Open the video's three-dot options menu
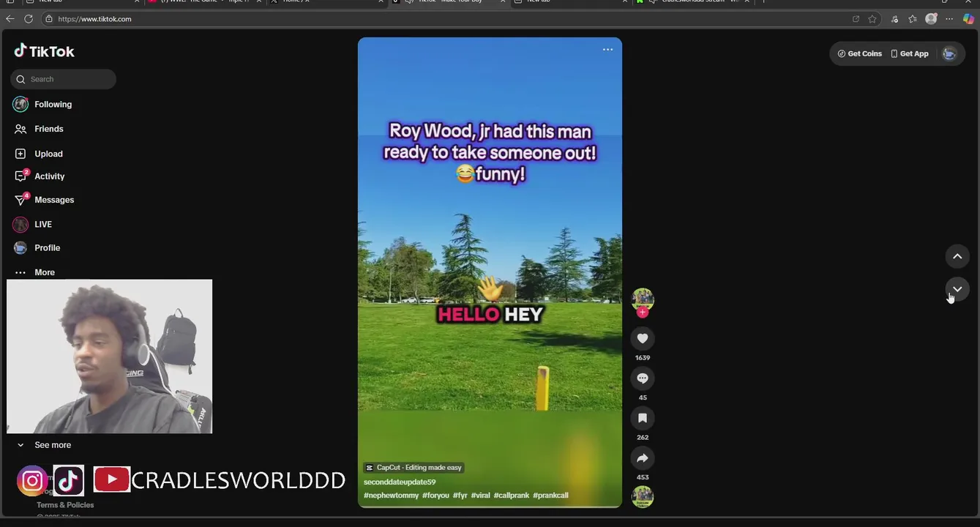This screenshot has width=980, height=527. [x=607, y=50]
